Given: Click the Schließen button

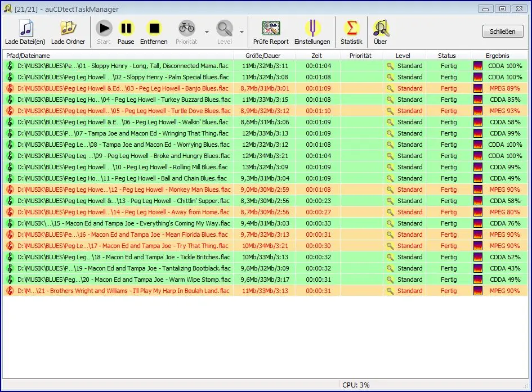Looking at the screenshot, I should click(x=503, y=31).
